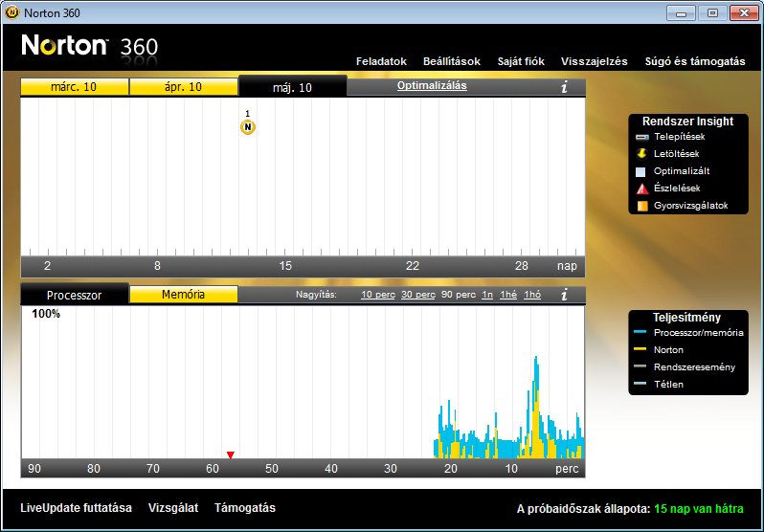Click the Telepítések legend label
The image size is (764, 532).
(x=679, y=137)
